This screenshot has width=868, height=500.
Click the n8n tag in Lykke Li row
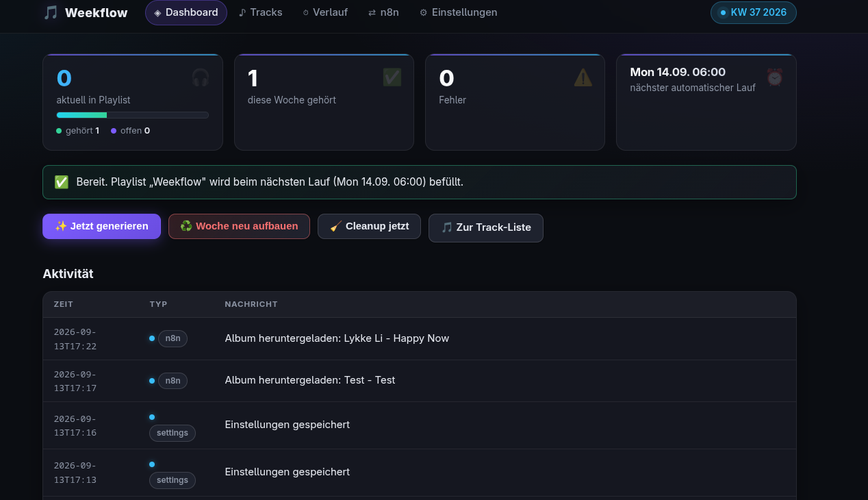(x=173, y=338)
